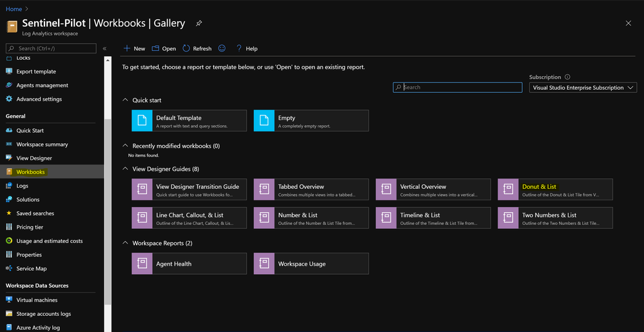Click the Solutions sidebar icon
The width and height of the screenshot is (644, 332).
(9, 199)
